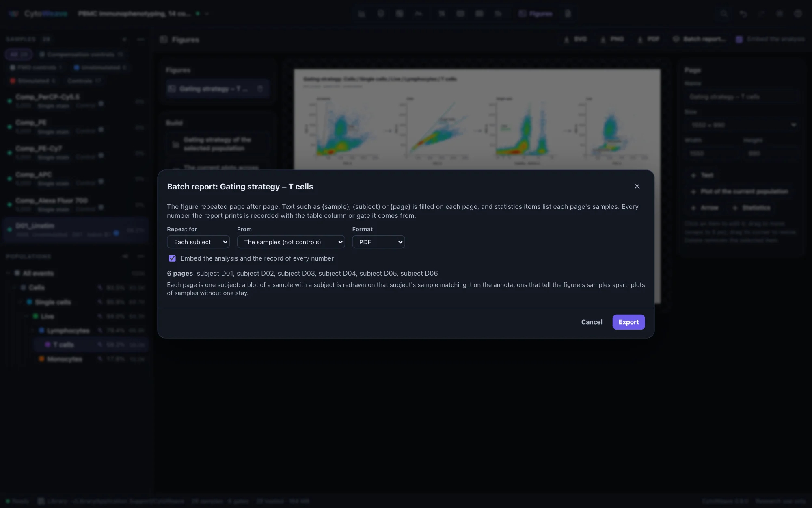The height and width of the screenshot is (508, 812).
Task: Close the Batch report dialog
Action: 637,186
